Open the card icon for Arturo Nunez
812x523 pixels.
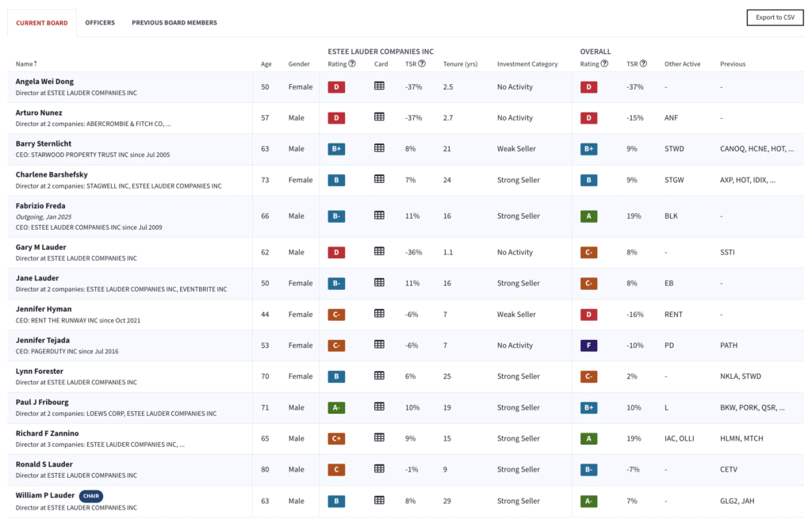pyautogui.click(x=379, y=117)
